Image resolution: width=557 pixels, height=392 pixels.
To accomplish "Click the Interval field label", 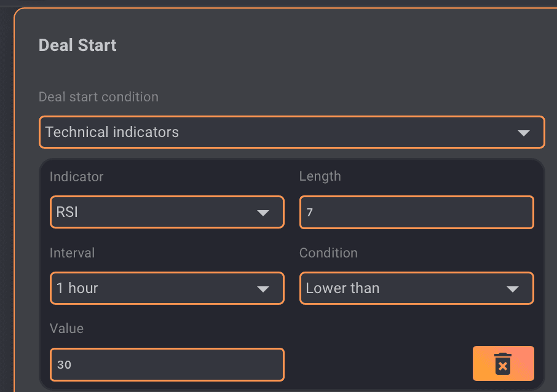I will pos(72,253).
